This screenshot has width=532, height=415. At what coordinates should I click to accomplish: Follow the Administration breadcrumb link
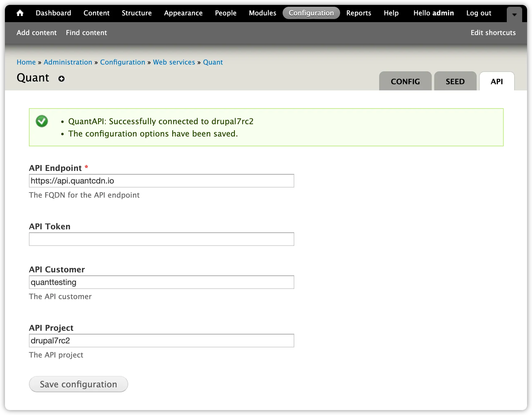click(x=68, y=62)
